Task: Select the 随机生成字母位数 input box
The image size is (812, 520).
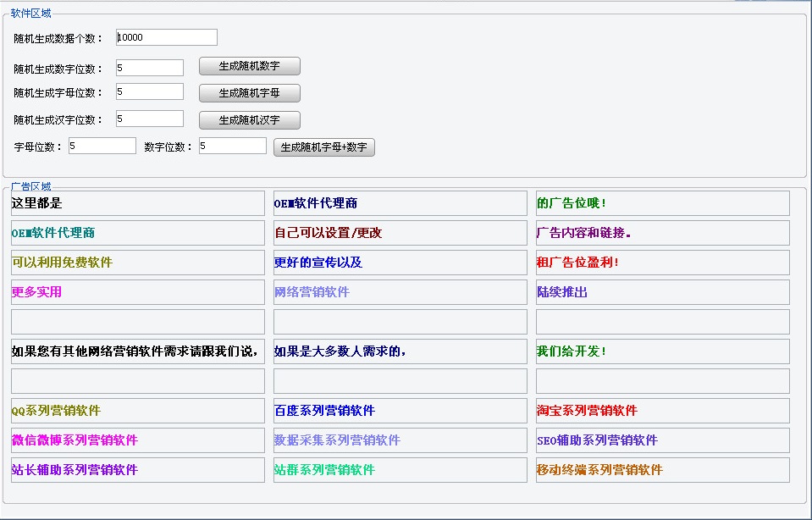Action: click(x=149, y=91)
